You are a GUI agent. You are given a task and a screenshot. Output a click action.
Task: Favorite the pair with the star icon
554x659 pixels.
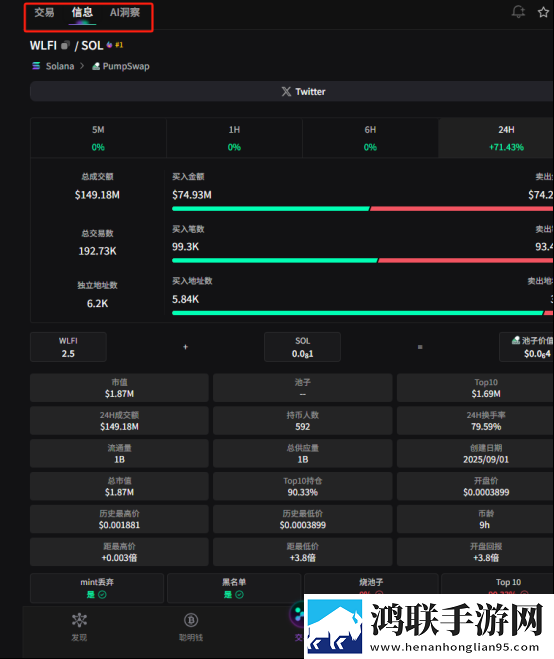[x=543, y=12]
